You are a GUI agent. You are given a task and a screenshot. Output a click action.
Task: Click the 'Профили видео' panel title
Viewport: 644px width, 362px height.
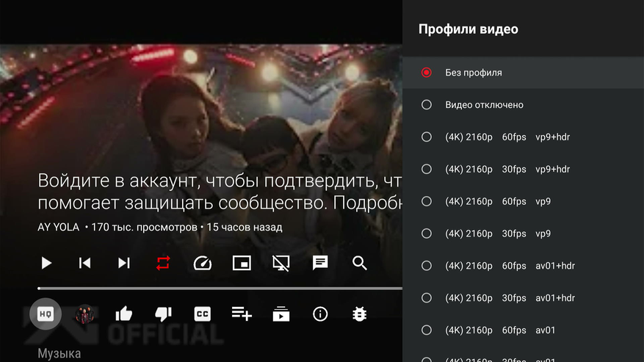(468, 29)
